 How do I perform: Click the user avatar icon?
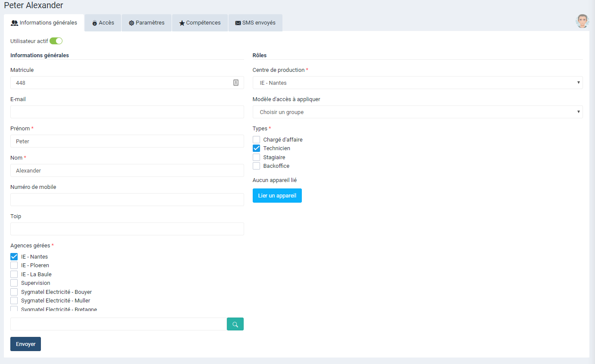click(583, 21)
